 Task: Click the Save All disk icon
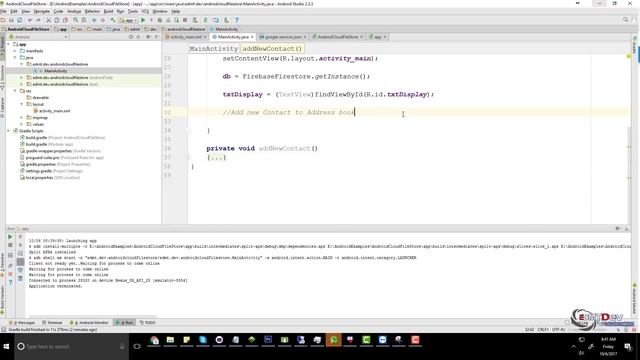(11, 20)
